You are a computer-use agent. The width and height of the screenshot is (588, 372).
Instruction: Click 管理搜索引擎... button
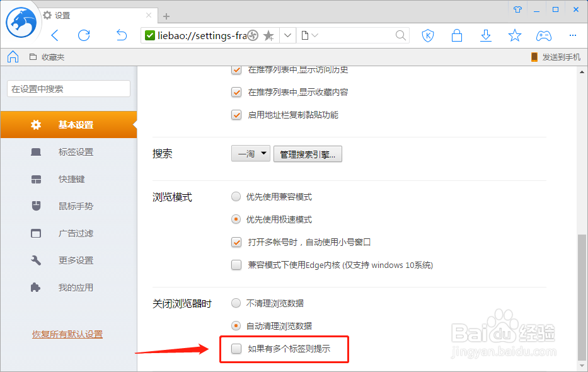(x=308, y=154)
